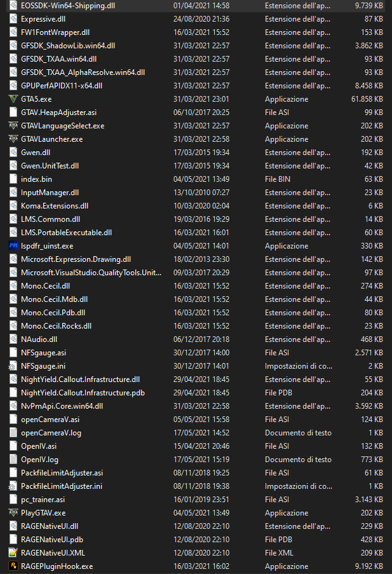Click the NFSgauge.ini settings icon
Viewport: 392px width, 574px height.
[13, 366]
